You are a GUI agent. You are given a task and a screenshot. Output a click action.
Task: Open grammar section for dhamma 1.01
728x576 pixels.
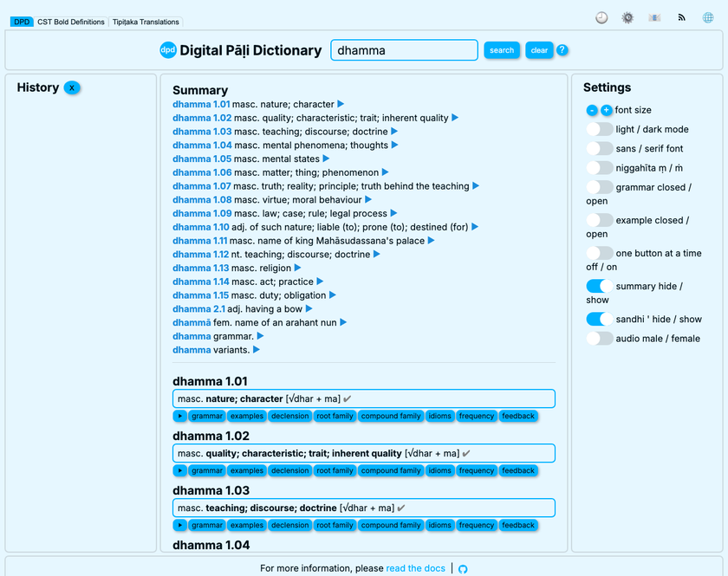point(207,416)
